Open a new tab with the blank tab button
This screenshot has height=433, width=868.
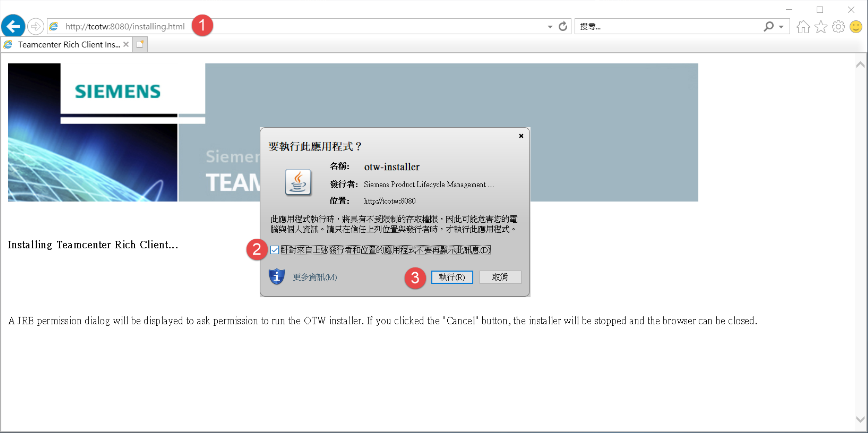pos(140,45)
